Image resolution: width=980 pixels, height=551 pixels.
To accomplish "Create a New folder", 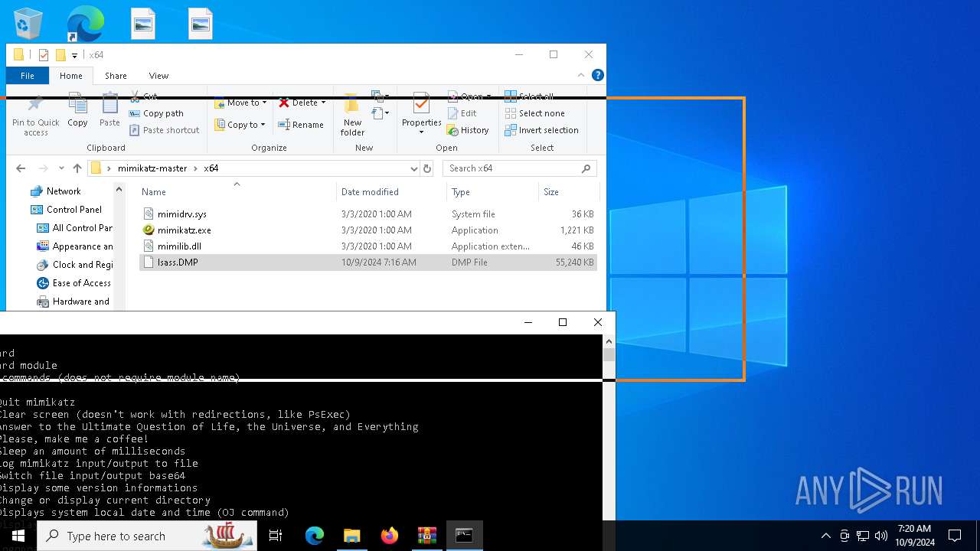I will [352, 115].
